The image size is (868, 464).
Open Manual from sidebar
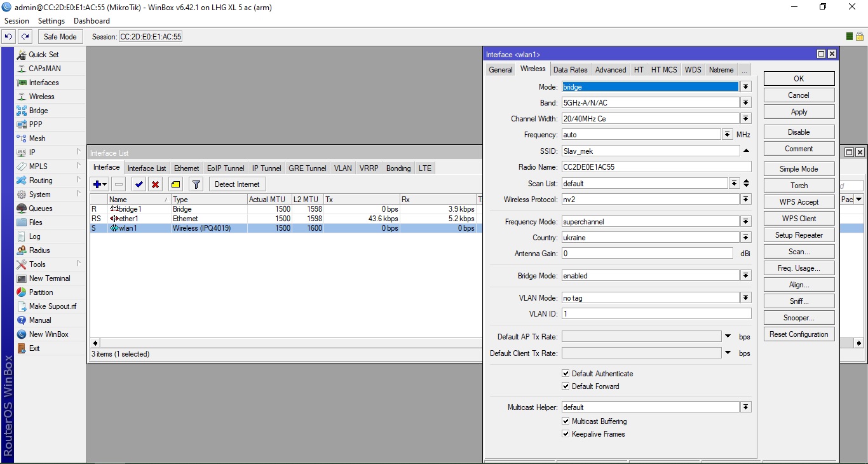coord(40,320)
